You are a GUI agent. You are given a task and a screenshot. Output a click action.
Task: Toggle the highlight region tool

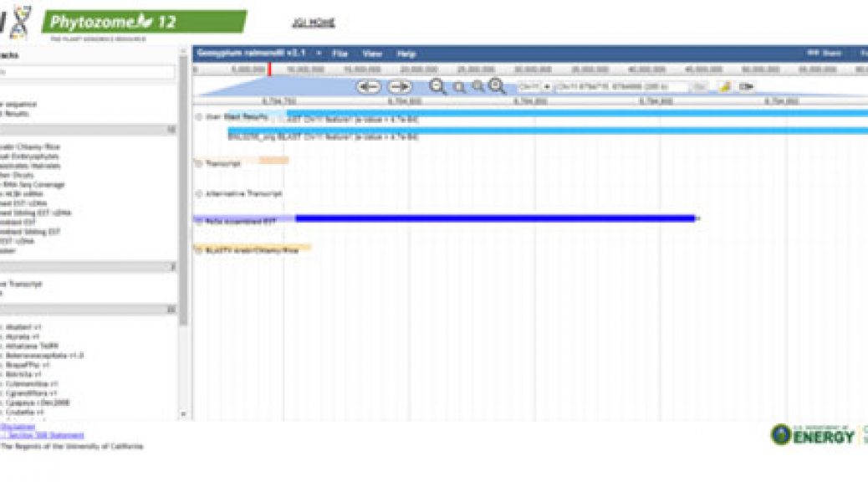(725, 86)
